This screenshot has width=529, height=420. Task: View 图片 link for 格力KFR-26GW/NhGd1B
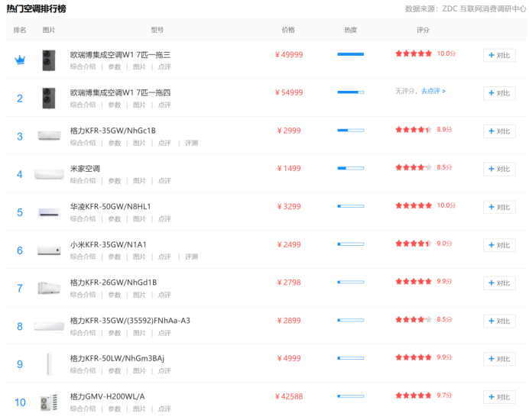coord(139,295)
